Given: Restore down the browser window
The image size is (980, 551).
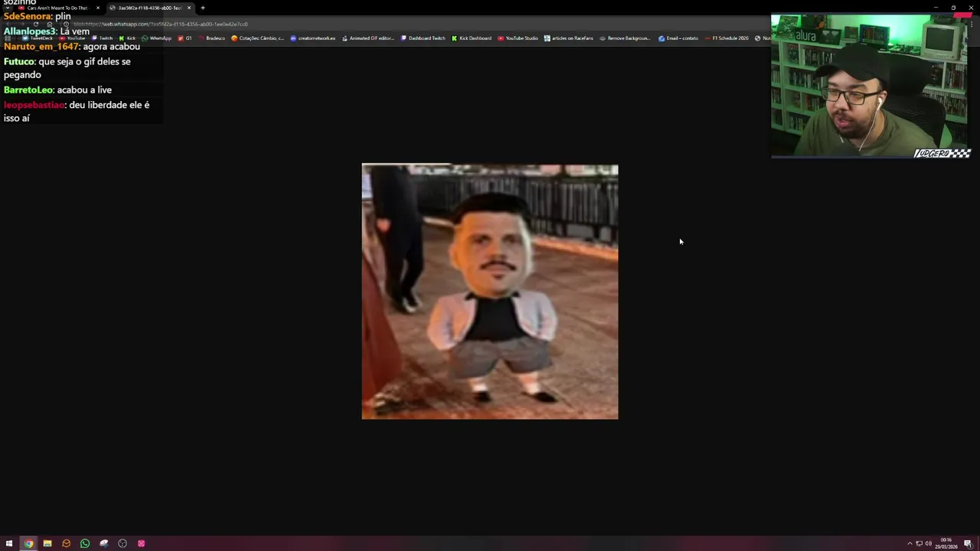Looking at the screenshot, I should (953, 8).
